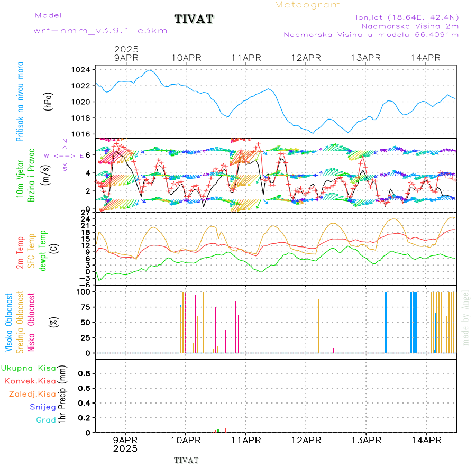The width and height of the screenshot is (476, 476).
Task: Select the wrf-nmm_v3.9.1 e3km model label
Action: 100,31
